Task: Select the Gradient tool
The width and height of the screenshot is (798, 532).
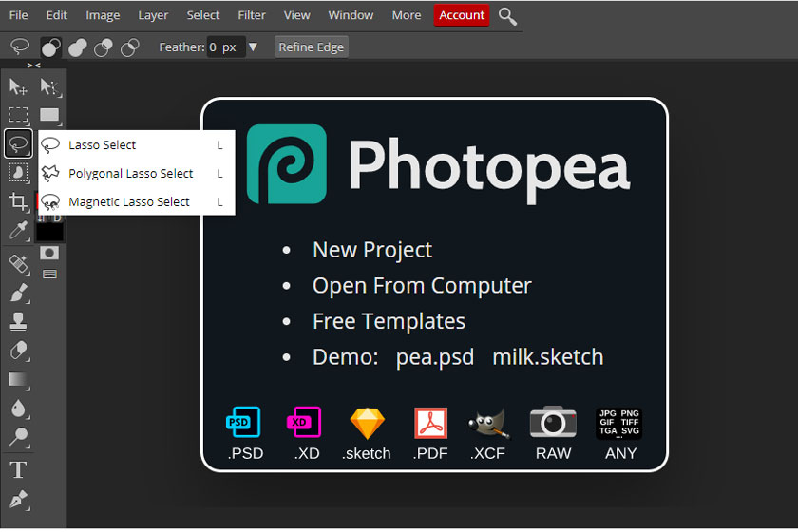Action: coord(18,380)
